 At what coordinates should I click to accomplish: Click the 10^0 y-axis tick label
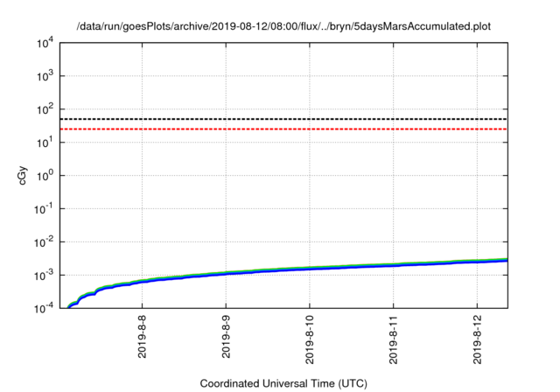(45, 176)
